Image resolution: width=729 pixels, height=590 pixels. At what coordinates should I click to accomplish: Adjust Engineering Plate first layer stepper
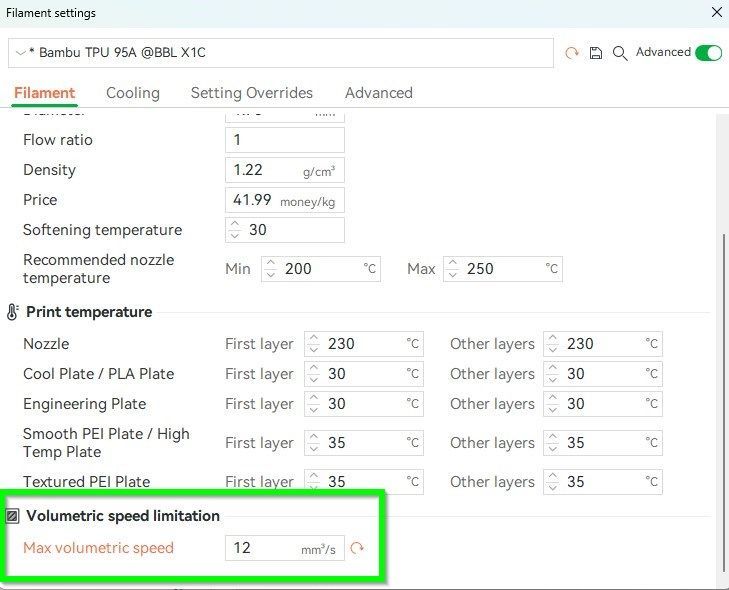click(x=314, y=404)
